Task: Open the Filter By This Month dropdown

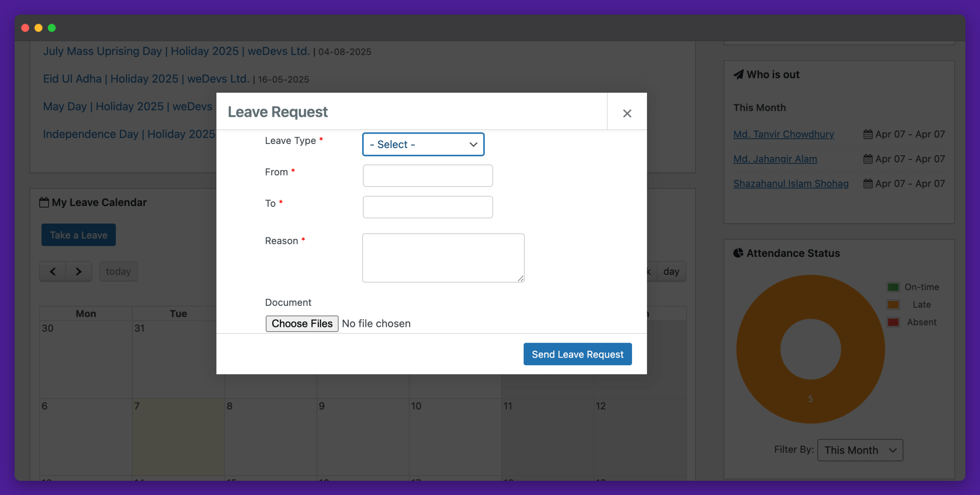Action: pyautogui.click(x=860, y=450)
